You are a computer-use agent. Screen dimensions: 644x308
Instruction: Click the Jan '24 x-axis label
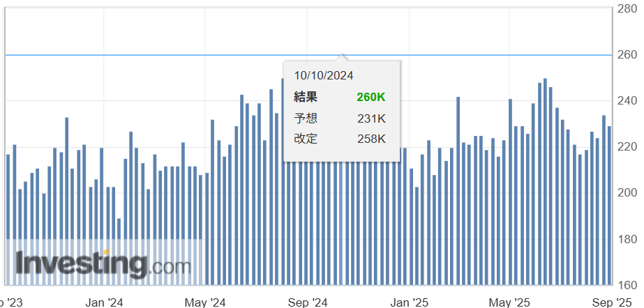coord(103,302)
